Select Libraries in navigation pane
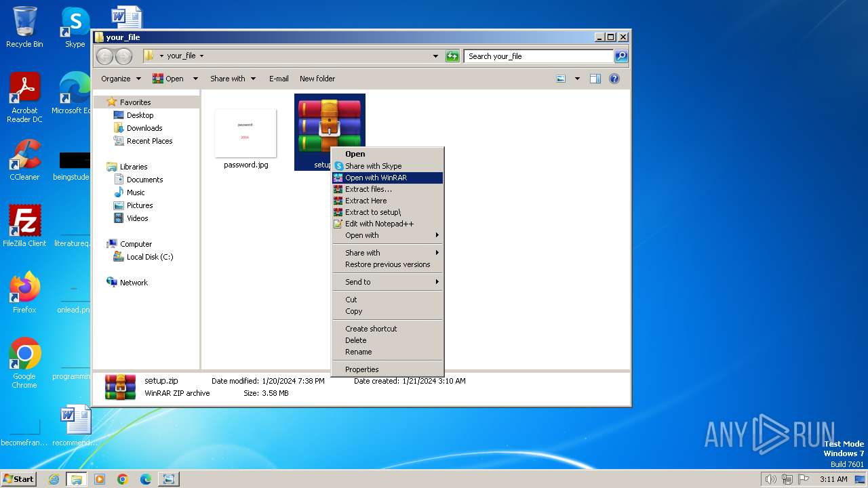 tap(133, 167)
